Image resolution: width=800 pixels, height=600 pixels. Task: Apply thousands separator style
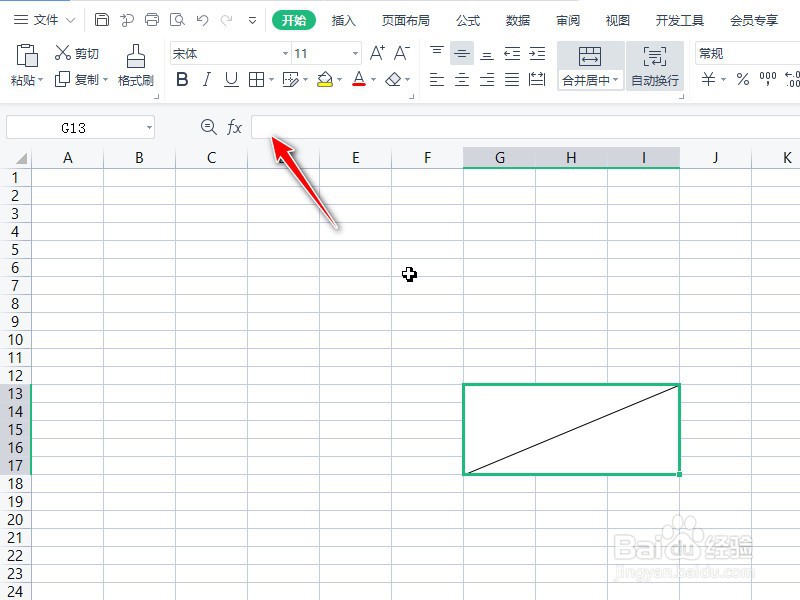(768, 78)
